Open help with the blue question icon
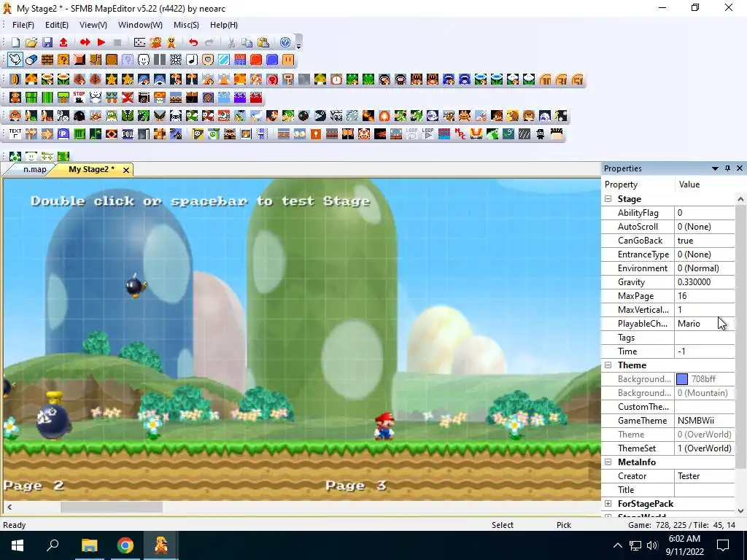 pyautogui.click(x=285, y=42)
